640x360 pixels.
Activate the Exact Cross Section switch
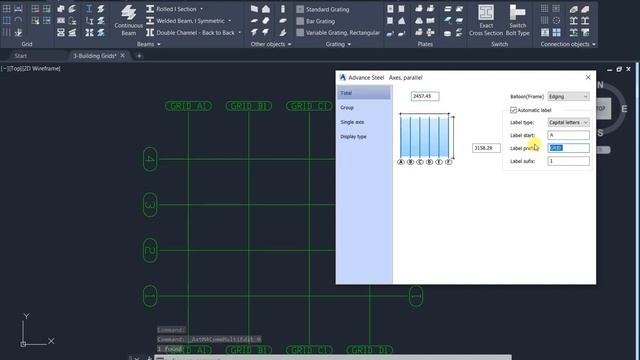click(486, 20)
